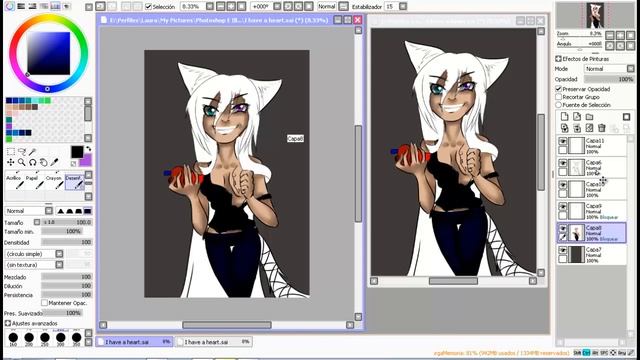Adjust the layer Opacidad slider
The width and height of the screenshot is (640, 360).
(x=609, y=79)
